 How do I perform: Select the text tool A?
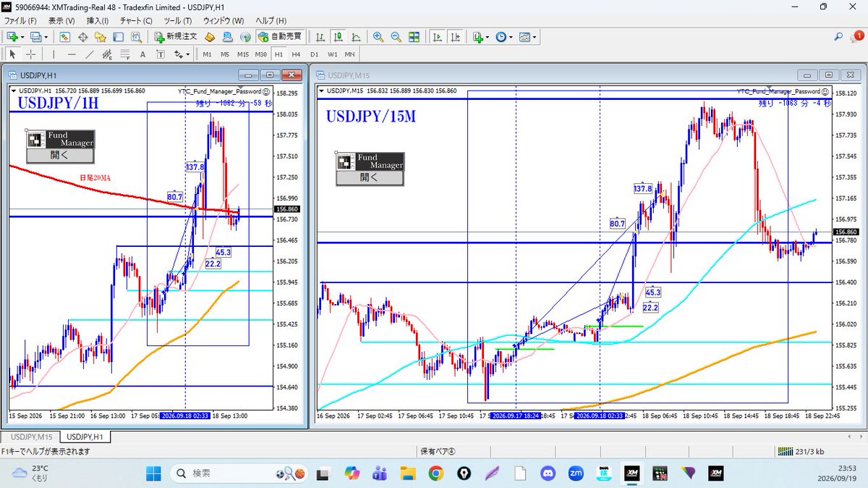click(143, 54)
